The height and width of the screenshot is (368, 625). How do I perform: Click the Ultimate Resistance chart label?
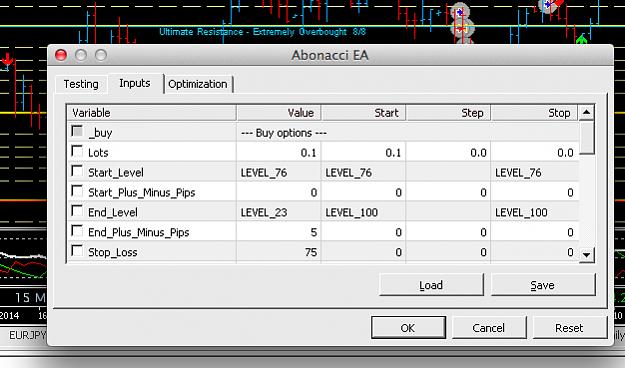(x=262, y=32)
